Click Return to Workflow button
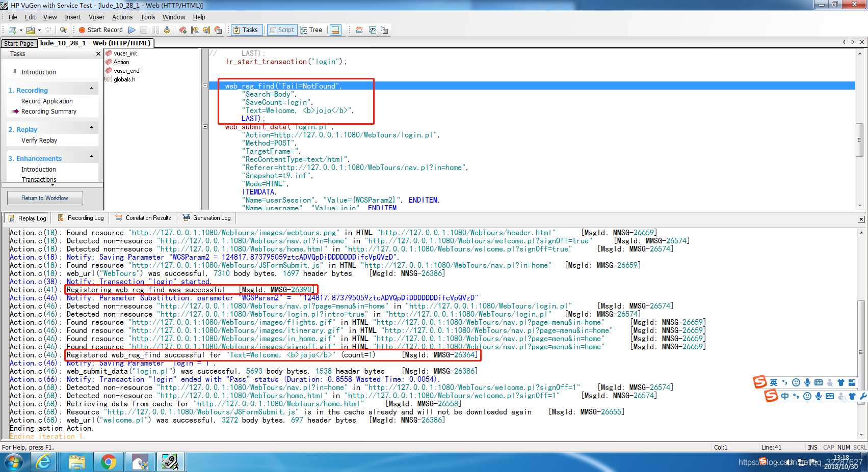The width and height of the screenshot is (868, 472). (45, 198)
